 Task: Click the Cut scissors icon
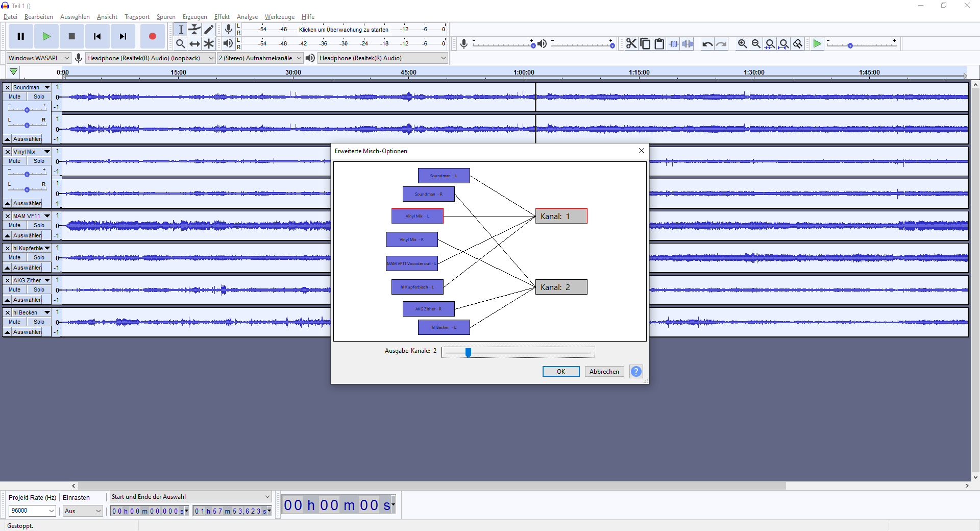631,44
